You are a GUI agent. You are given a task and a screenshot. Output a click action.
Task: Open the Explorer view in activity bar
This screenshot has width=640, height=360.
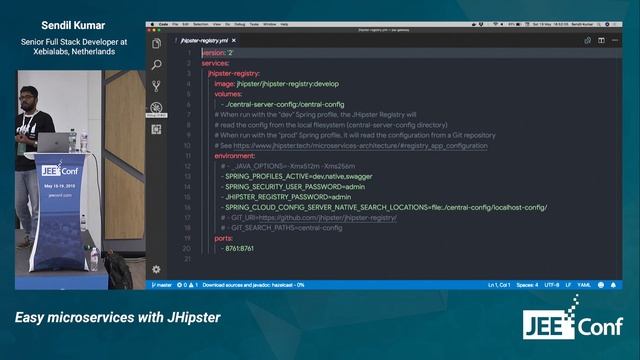click(x=156, y=43)
